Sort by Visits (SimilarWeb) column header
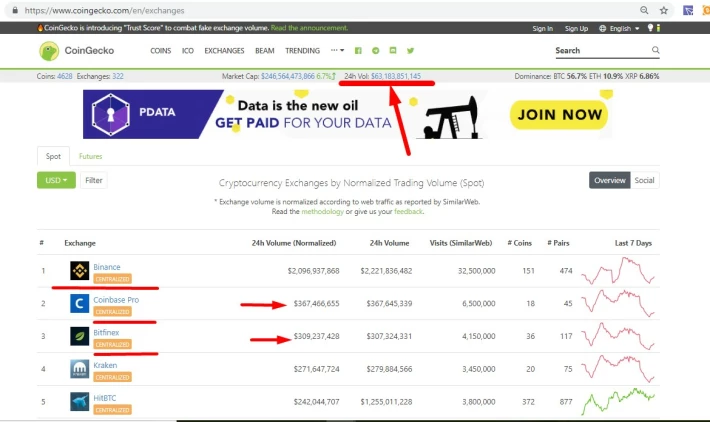This screenshot has height=422, width=710. (x=461, y=243)
